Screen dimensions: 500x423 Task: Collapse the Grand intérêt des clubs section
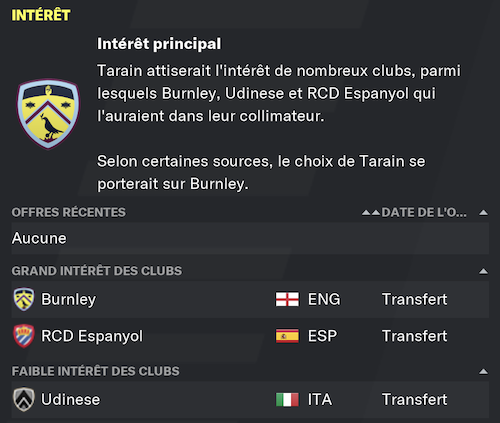click(483, 271)
